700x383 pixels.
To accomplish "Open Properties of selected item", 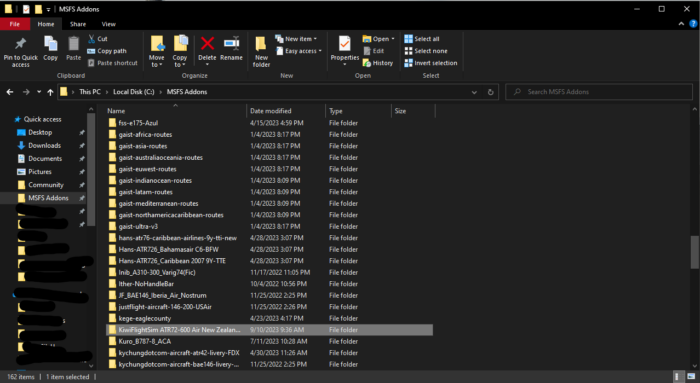I will [345, 51].
